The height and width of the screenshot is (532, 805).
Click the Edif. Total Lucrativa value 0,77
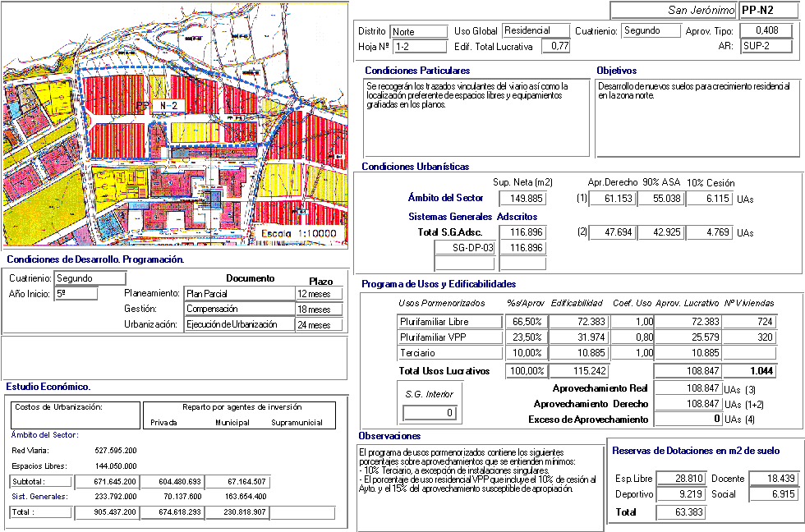coord(558,47)
